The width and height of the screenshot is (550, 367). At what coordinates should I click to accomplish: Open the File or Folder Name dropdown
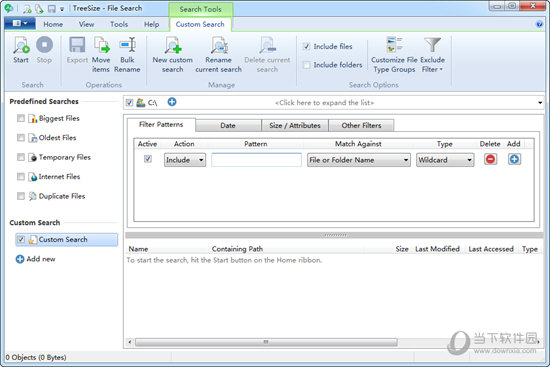click(358, 160)
